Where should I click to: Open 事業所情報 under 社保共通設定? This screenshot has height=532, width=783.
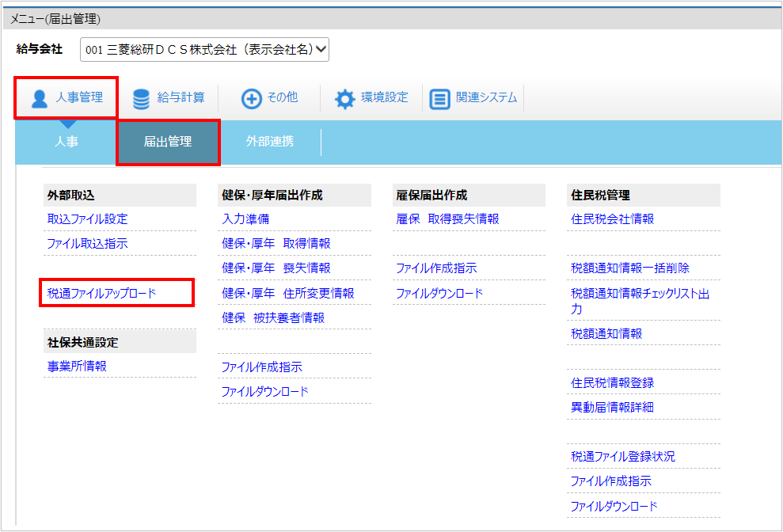coord(77,367)
